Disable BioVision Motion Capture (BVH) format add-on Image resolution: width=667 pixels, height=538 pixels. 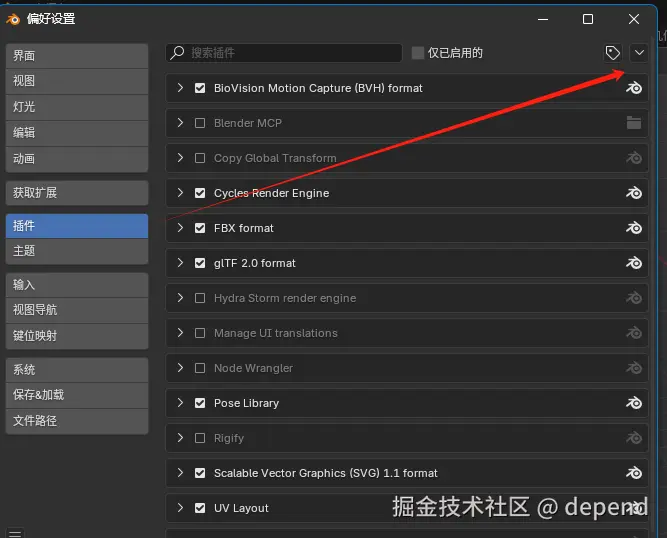[200, 88]
